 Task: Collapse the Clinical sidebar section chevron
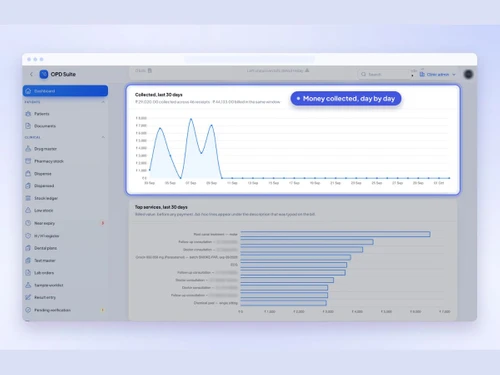[x=103, y=137]
